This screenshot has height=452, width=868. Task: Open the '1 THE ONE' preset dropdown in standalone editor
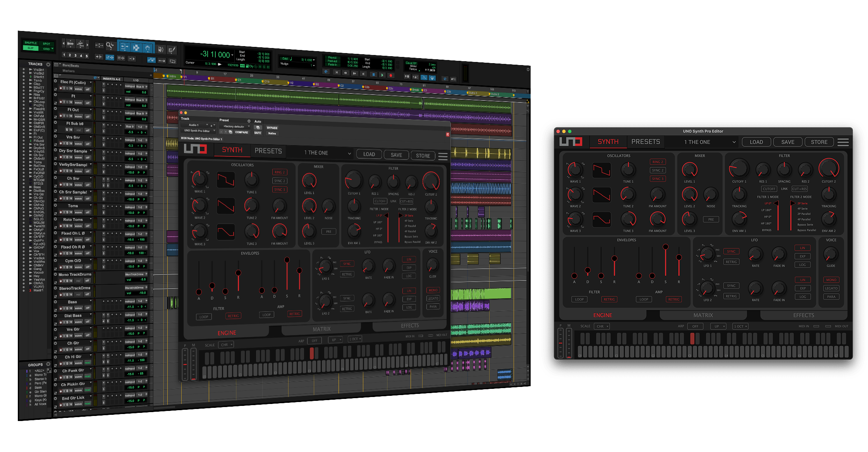pyautogui.click(x=710, y=142)
